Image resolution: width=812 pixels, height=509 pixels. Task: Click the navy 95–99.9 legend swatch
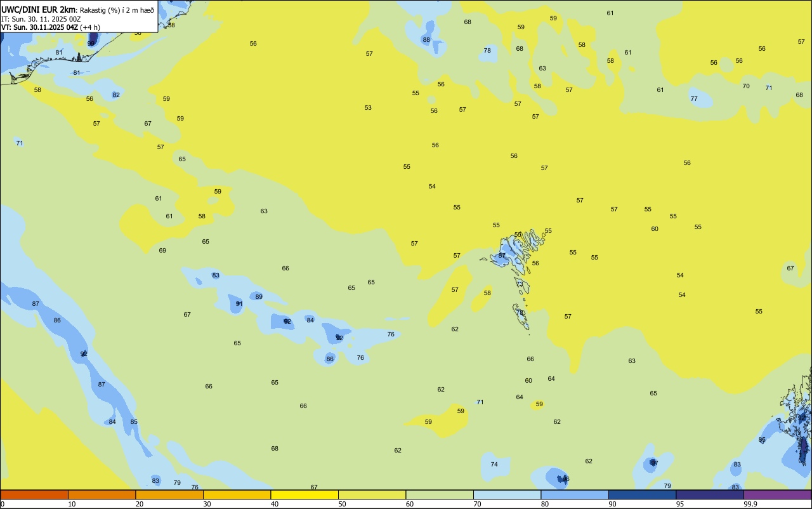(x=710, y=494)
